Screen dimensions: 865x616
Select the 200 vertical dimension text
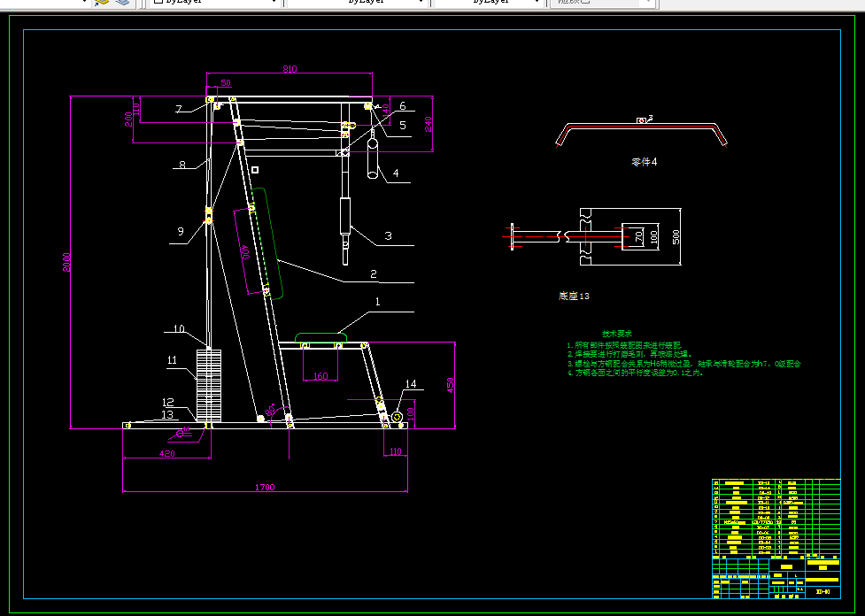tap(128, 119)
